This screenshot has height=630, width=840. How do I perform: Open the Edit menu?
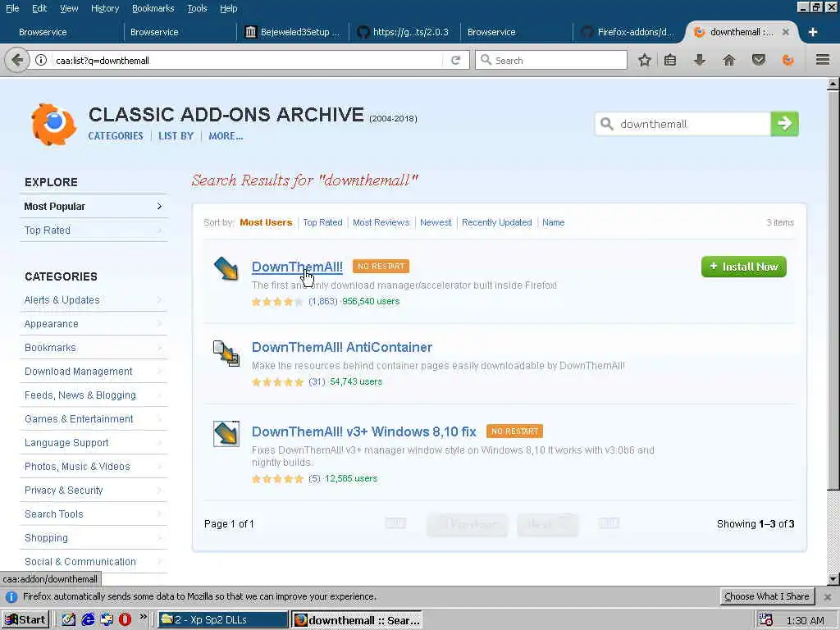(x=39, y=8)
